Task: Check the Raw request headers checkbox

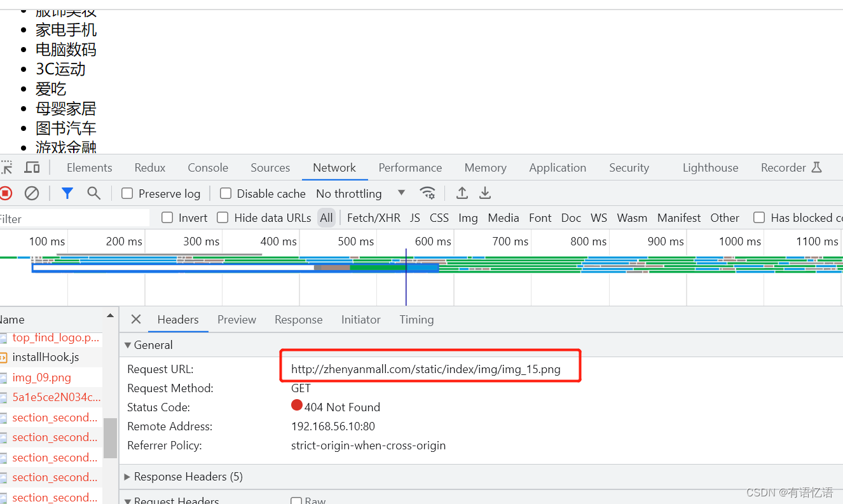Action: click(x=296, y=501)
